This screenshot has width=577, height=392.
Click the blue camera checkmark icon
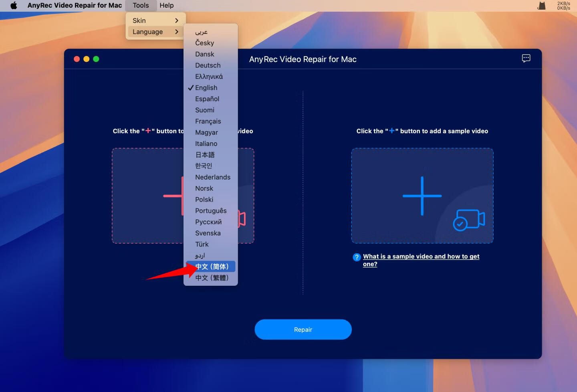469,220
